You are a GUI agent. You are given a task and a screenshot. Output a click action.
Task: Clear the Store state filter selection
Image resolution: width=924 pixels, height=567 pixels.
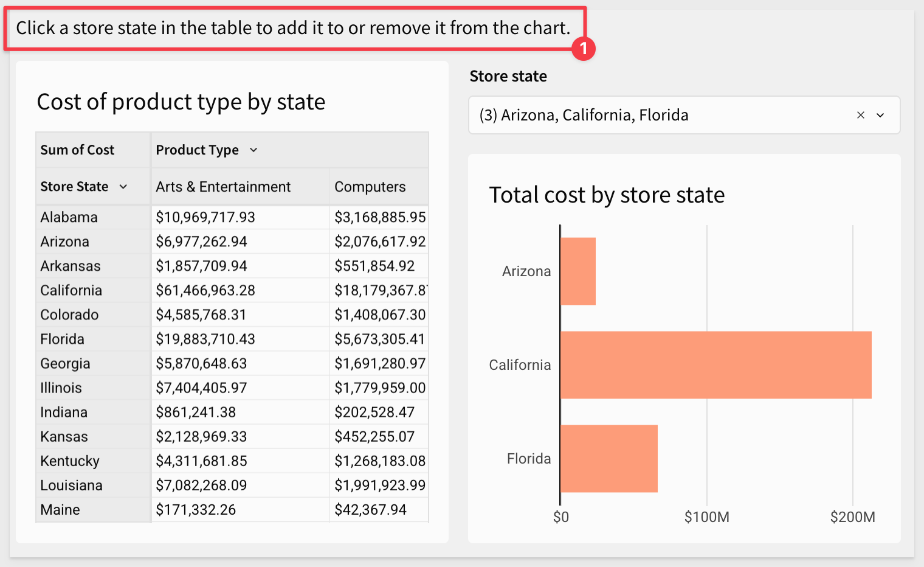click(x=860, y=115)
